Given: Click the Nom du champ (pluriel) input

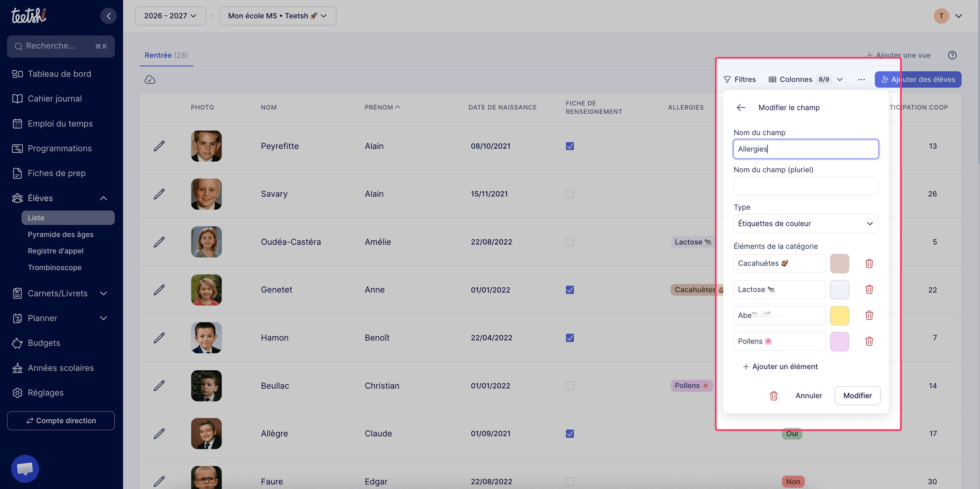Looking at the screenshot, I should [x=805, y=186].
